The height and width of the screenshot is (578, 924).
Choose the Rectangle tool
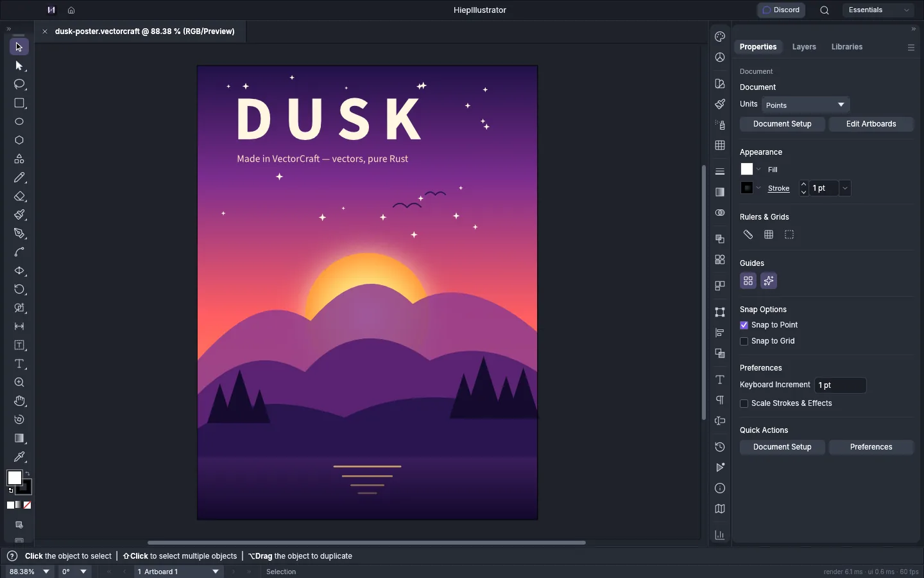tap(19, 103)
